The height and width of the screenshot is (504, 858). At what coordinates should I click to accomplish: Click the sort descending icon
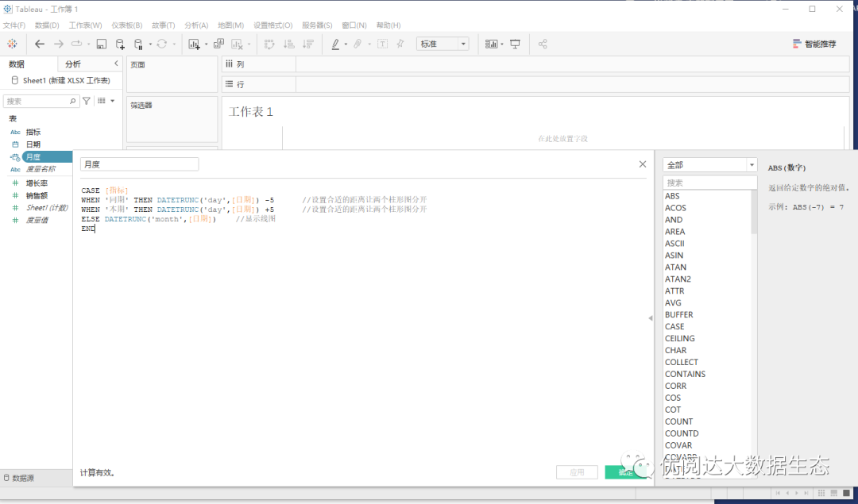tap(308, 44)
